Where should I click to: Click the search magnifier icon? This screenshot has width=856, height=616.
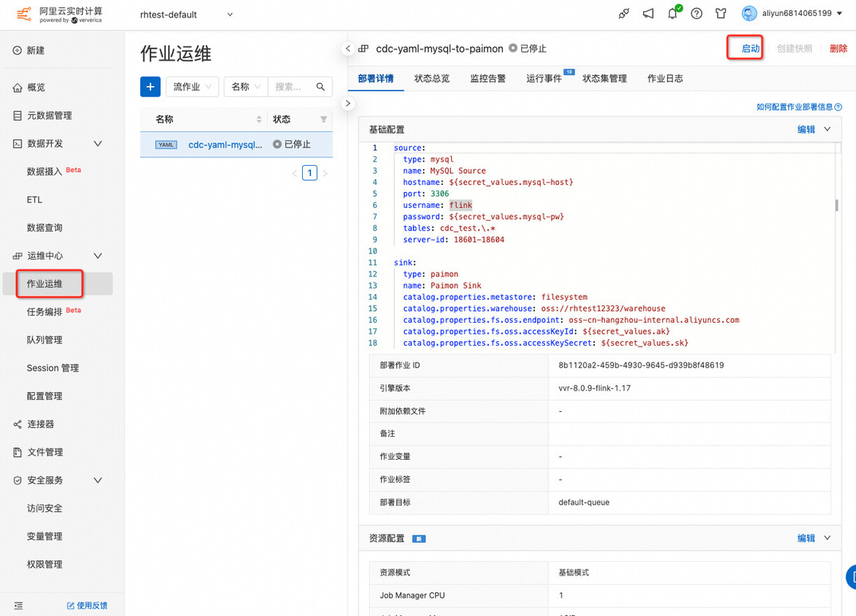click(x=321, y=87)
